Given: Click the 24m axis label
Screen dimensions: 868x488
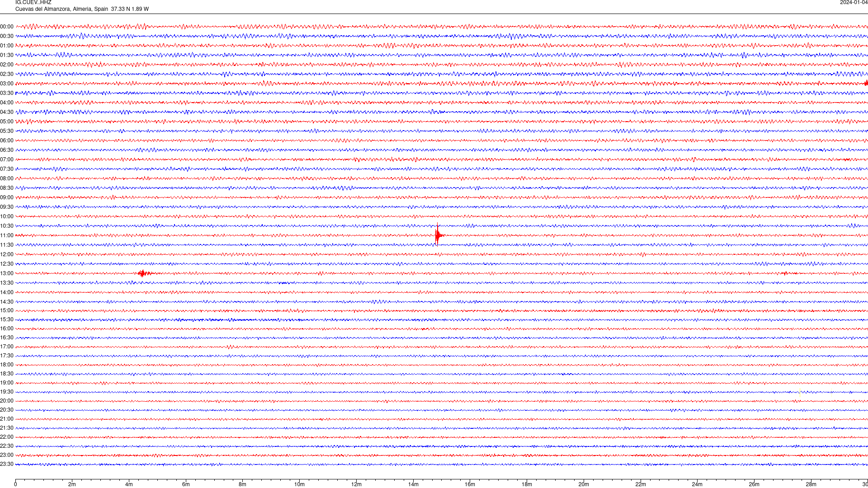Looking at the screenshot, I should [x=697, y=484].
